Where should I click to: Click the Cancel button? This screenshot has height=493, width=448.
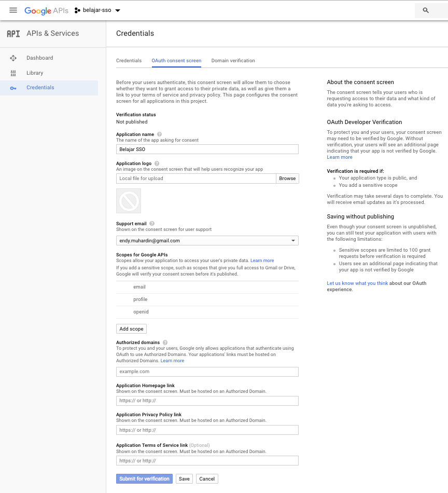click(207, 479)
